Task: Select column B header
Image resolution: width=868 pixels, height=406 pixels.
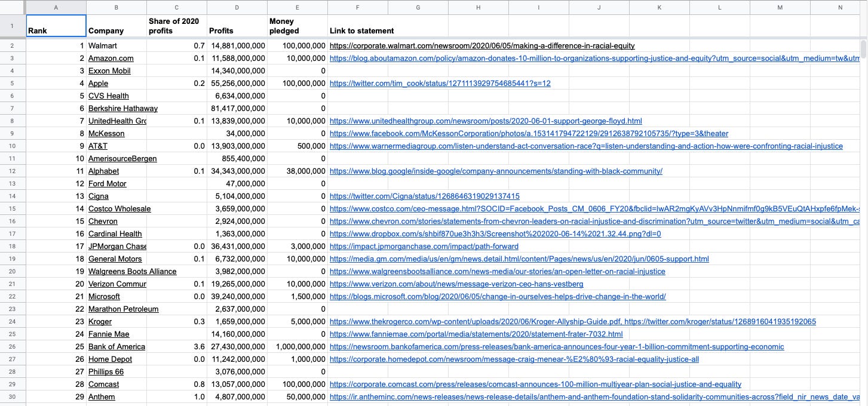Action: point(116,7)
